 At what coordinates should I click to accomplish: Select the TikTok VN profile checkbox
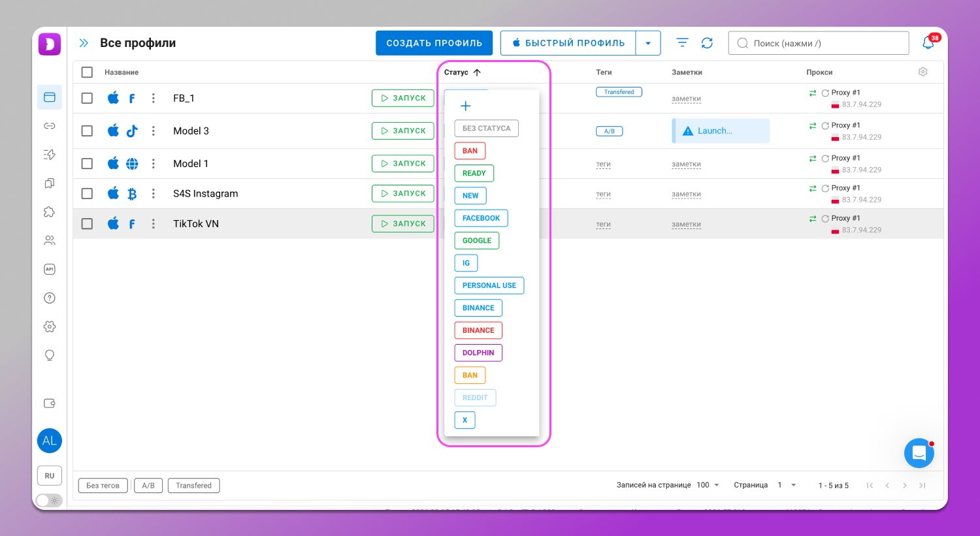pyautogui.click(x=87, y=223)
